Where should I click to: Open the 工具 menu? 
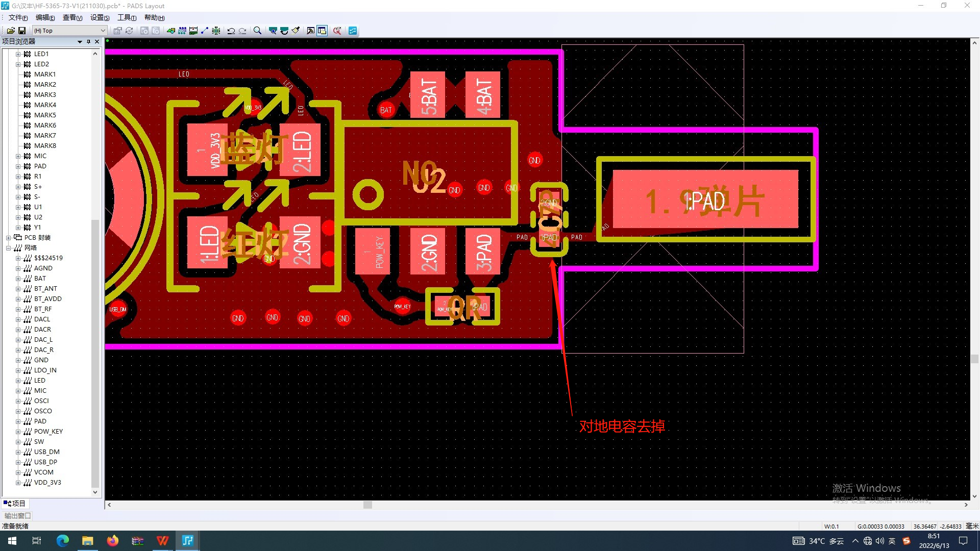pos(127,17)
